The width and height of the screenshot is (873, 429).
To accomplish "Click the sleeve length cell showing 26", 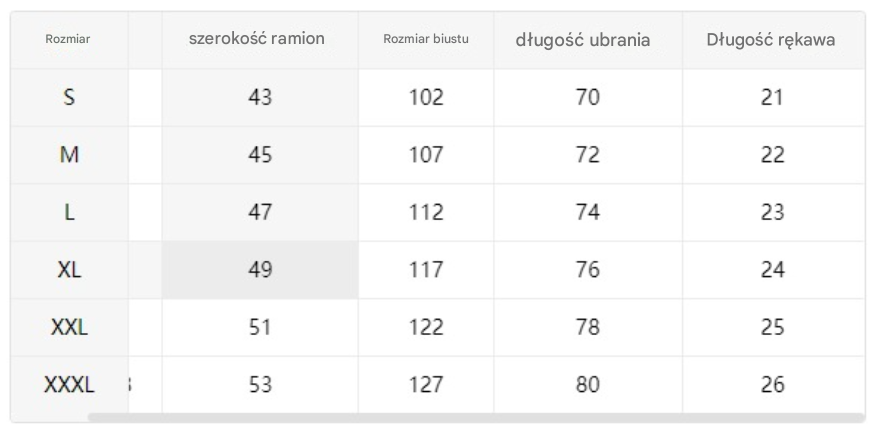I will tap(773, 384).
